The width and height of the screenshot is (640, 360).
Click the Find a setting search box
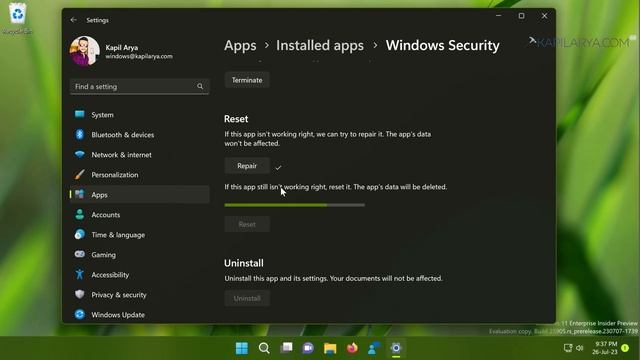[x=140, y=87]
